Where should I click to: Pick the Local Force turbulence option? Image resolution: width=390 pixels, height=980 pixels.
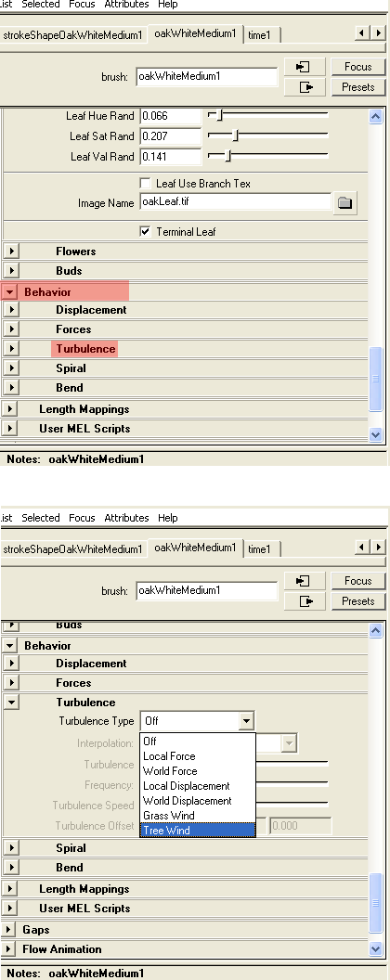pyautogui.click(x=198, y=755)
